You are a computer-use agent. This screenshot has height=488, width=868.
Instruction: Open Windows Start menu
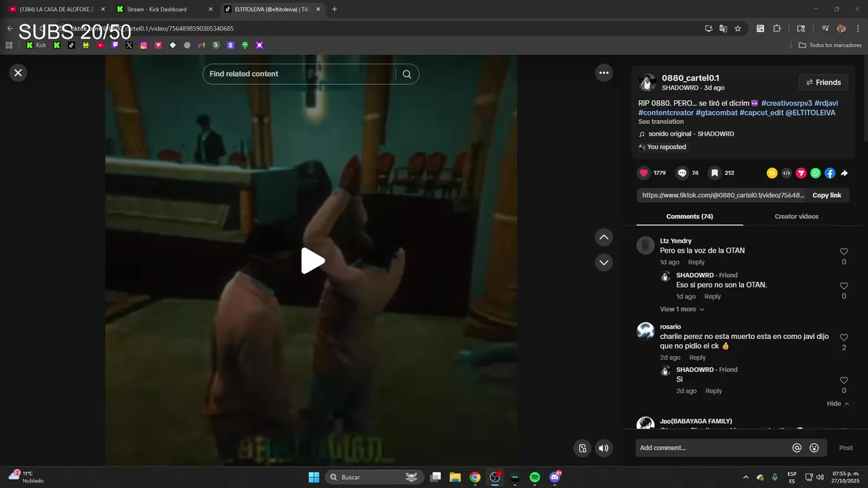314,477
